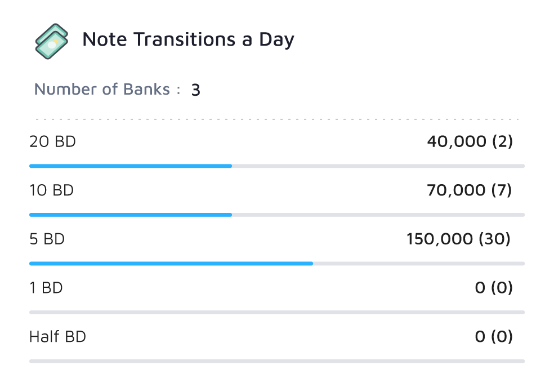Viewport: 554px width, 392px height.
Task: Click the 5 BD denomination entry
Action: tap(47, 239)
